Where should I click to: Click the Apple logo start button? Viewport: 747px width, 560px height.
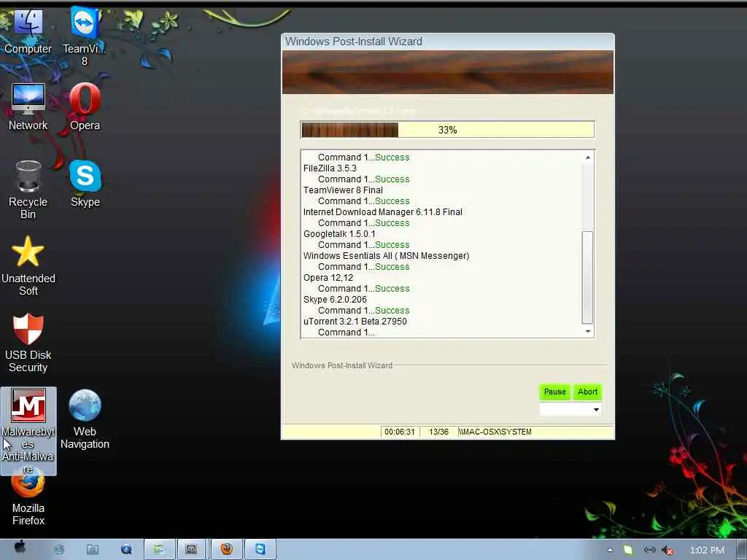click(20, 548)
